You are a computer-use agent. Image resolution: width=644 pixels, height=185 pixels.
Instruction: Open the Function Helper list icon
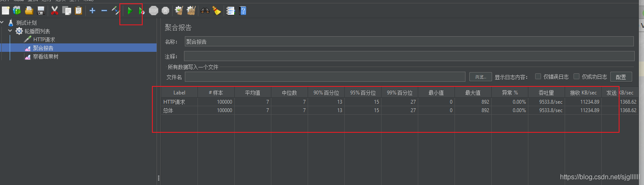(230, 11)
